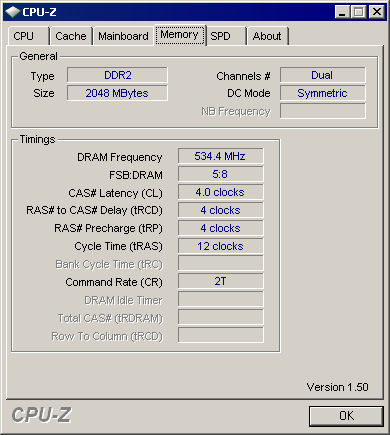Image resolution: width=390 pixels, height=435 pixels.
Task: Click the General group title
Action: 38,56
